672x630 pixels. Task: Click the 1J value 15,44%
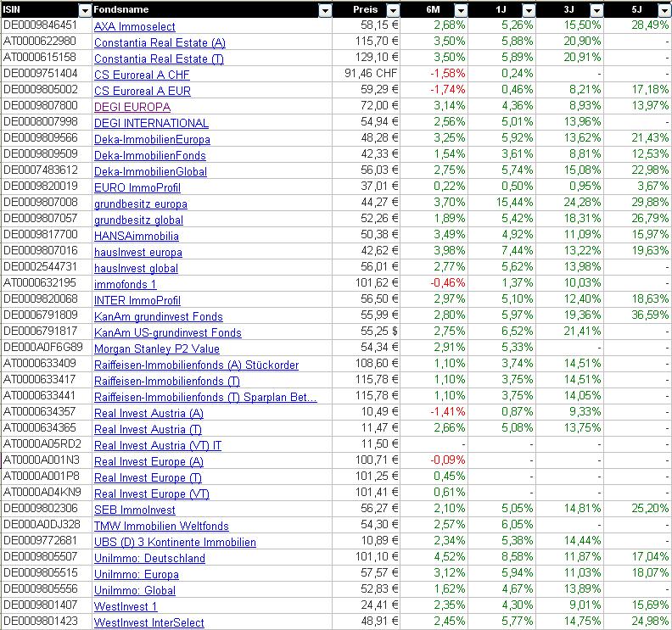point(514,203)
